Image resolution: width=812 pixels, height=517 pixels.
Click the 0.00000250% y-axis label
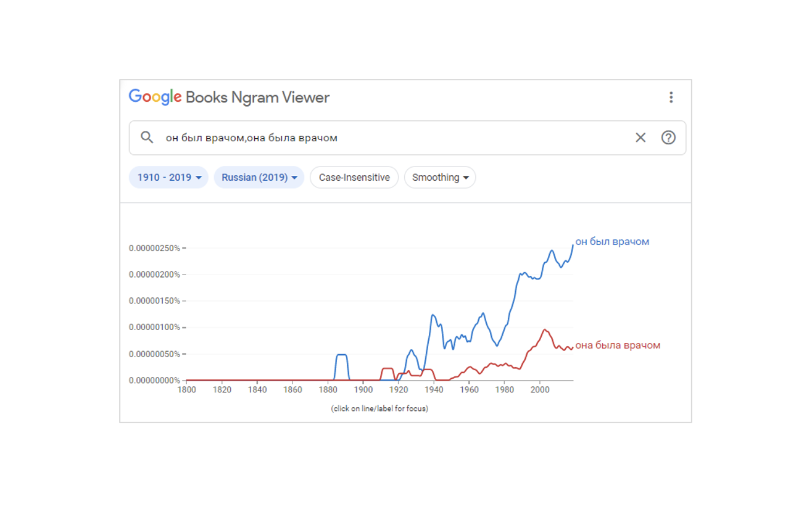(154, 248)
